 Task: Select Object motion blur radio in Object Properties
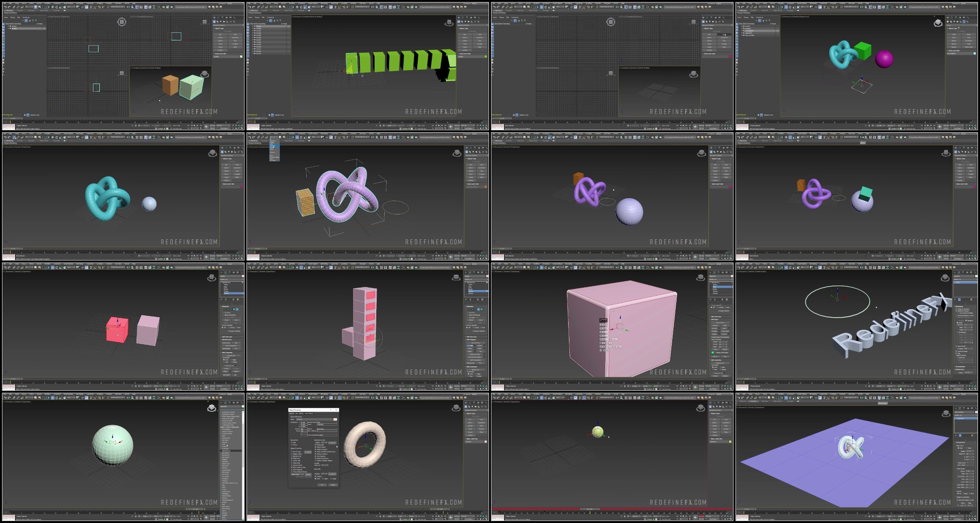click(322, 479)
